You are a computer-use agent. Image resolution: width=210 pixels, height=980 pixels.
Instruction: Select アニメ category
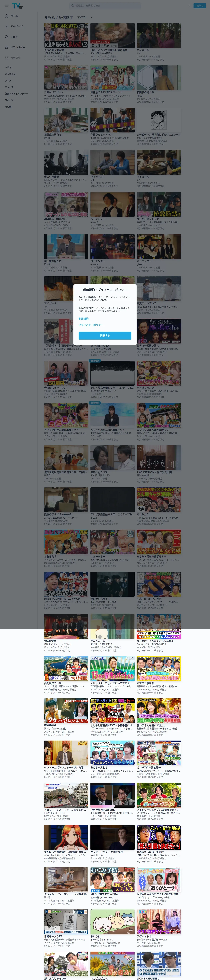(x=8, y=81)
